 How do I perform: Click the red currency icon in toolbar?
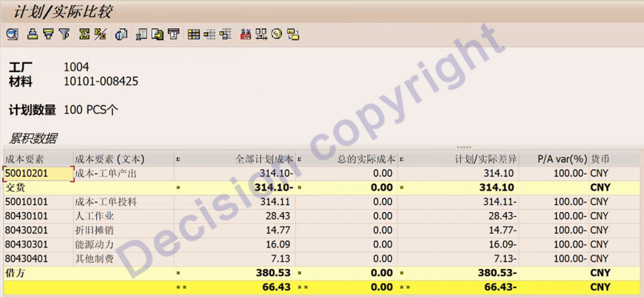[x=245, y=34]
